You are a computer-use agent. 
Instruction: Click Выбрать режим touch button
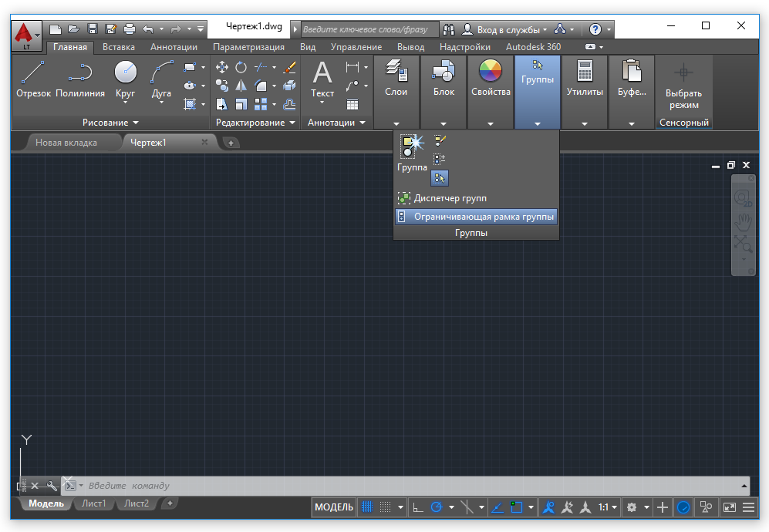pyautogui.click(x=683, y=86)
